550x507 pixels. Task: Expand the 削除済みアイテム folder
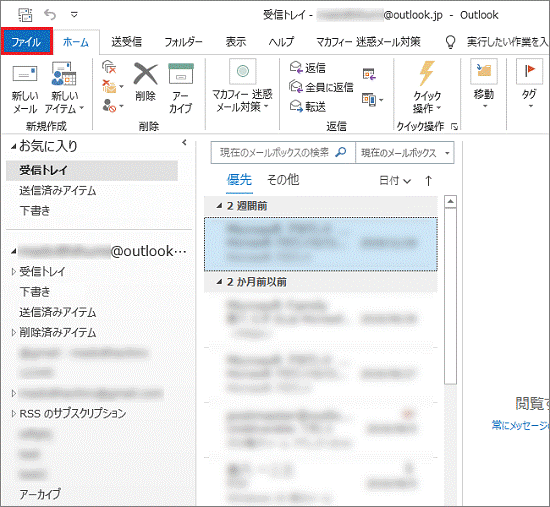pyautogui.click(x=13, y=332)
